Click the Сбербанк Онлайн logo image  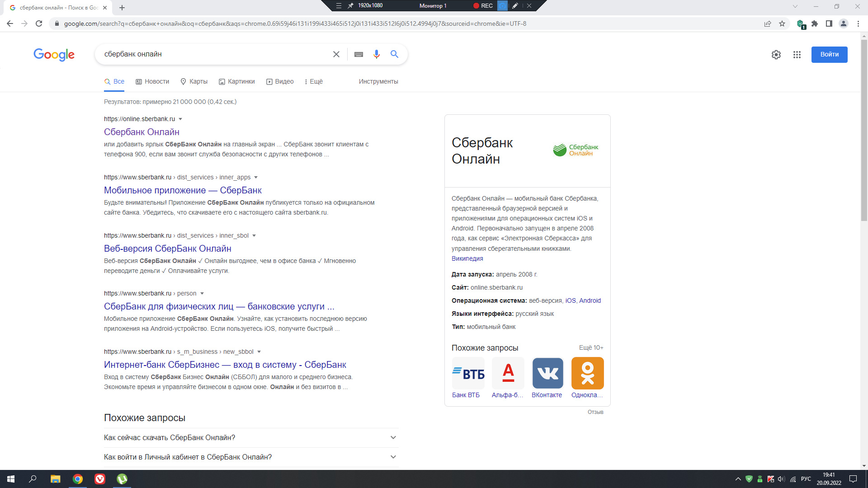[576, 150]
